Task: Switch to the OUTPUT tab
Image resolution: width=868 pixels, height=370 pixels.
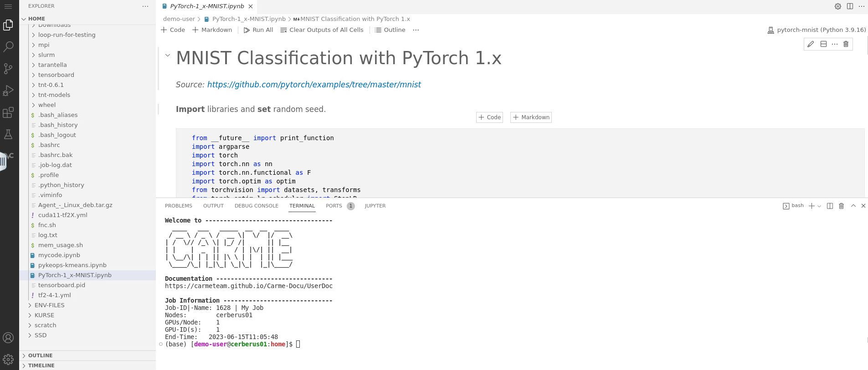Action: 213,206
